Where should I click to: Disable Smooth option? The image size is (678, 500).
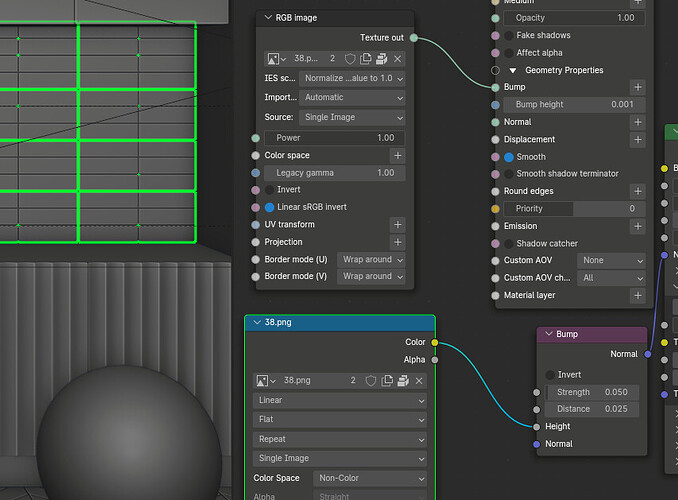[x=509, y=157]
